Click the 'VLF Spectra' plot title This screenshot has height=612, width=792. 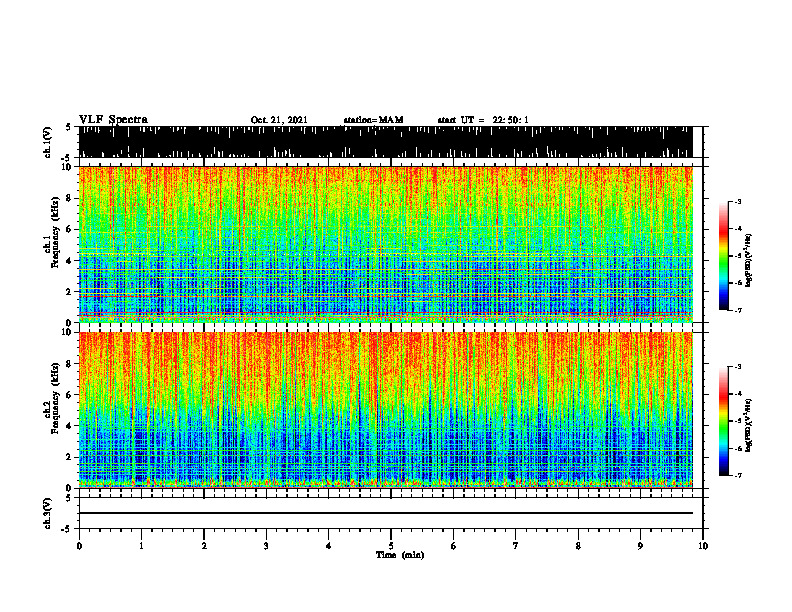[113, 120]
